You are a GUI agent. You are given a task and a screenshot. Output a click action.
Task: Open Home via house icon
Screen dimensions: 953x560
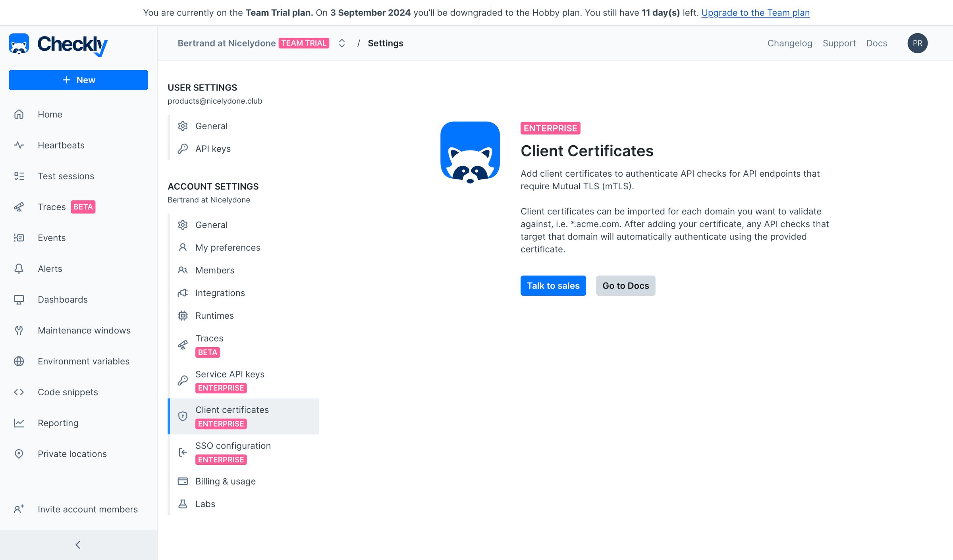coord(19,114)
